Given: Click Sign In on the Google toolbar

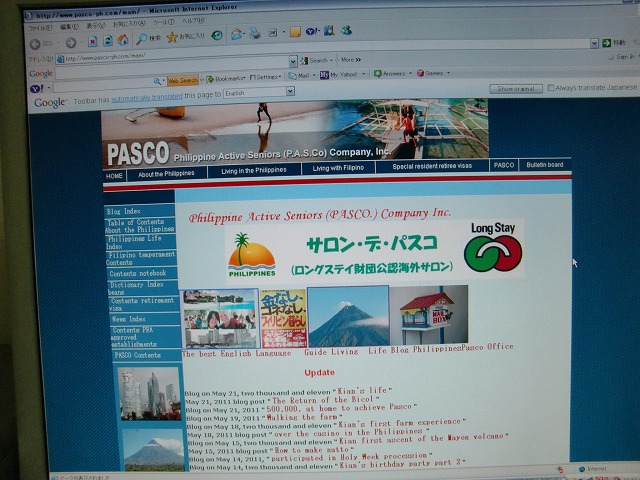Looking at the screenshot, I should pyautogui.click(x=621, y=57).
